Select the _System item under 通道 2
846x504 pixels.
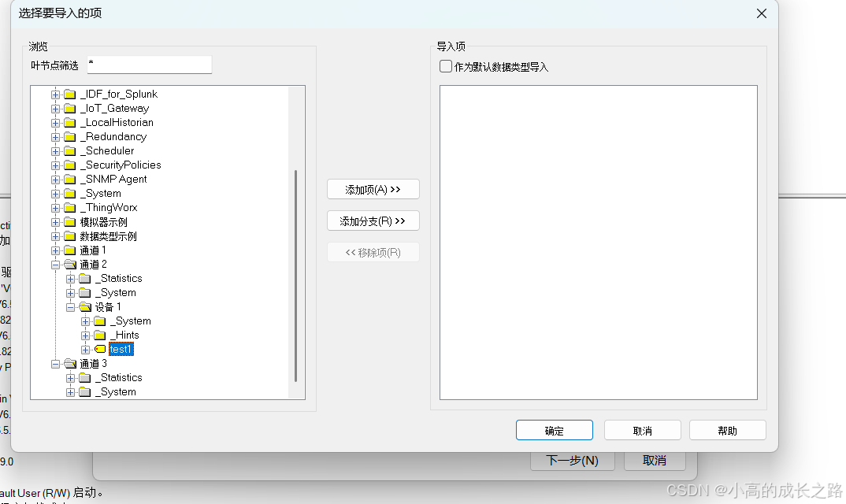coord(116,292)
